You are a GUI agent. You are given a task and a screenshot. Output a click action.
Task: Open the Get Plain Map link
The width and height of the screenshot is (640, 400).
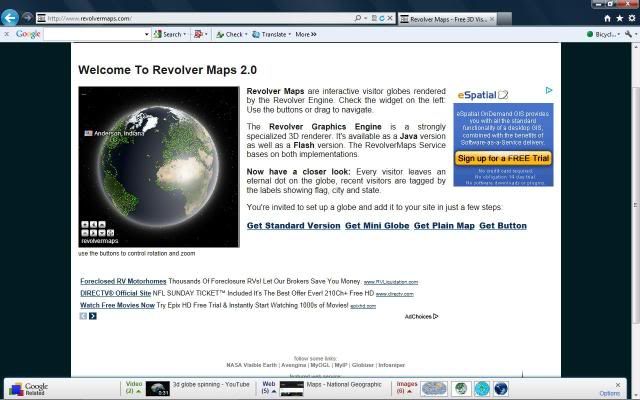(x=444, y=226)
